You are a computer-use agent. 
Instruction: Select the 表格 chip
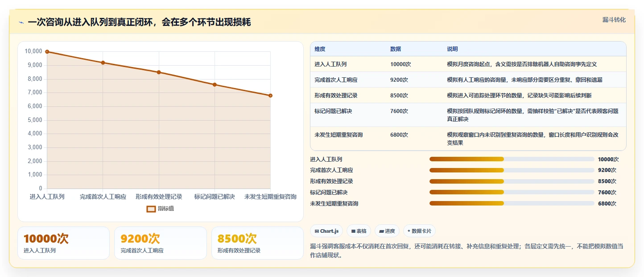click(359, 231)
